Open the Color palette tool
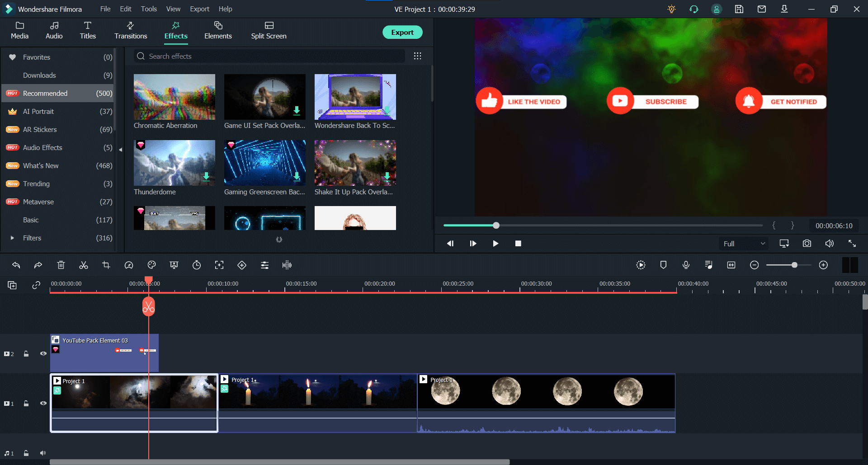 151,265
